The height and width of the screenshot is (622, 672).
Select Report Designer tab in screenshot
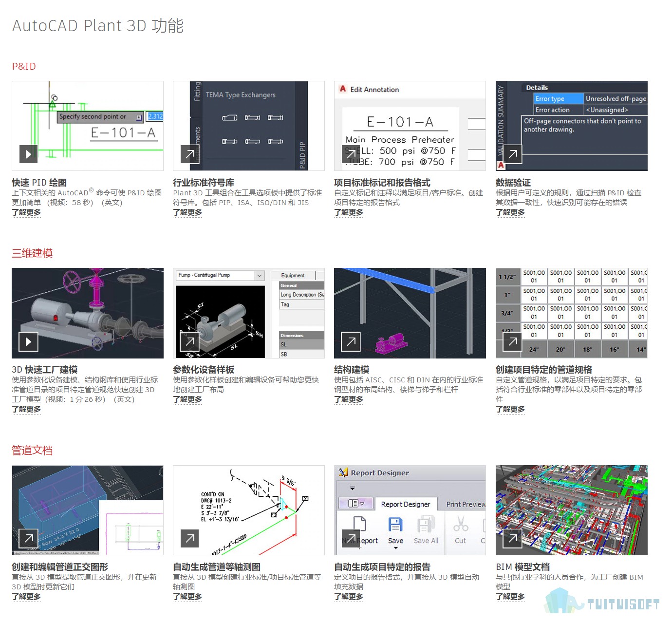[405, 504]
